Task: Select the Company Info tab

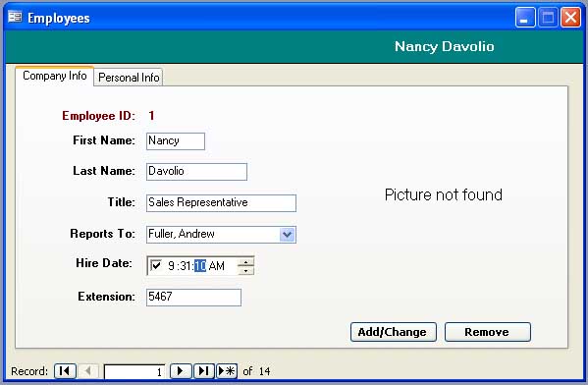Action: coord(55,76)
